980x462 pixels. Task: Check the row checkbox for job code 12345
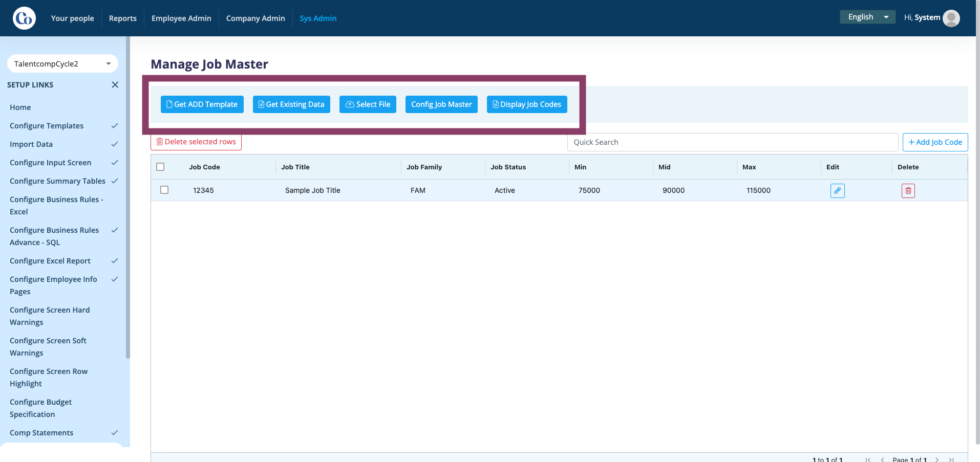click(x=164, y=190)
